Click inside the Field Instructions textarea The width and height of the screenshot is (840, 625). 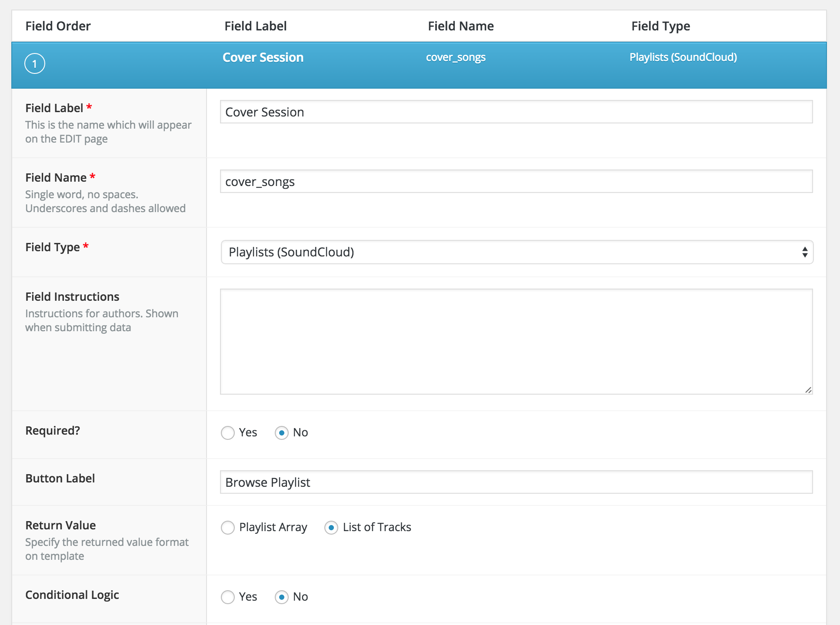coord(517,342)
